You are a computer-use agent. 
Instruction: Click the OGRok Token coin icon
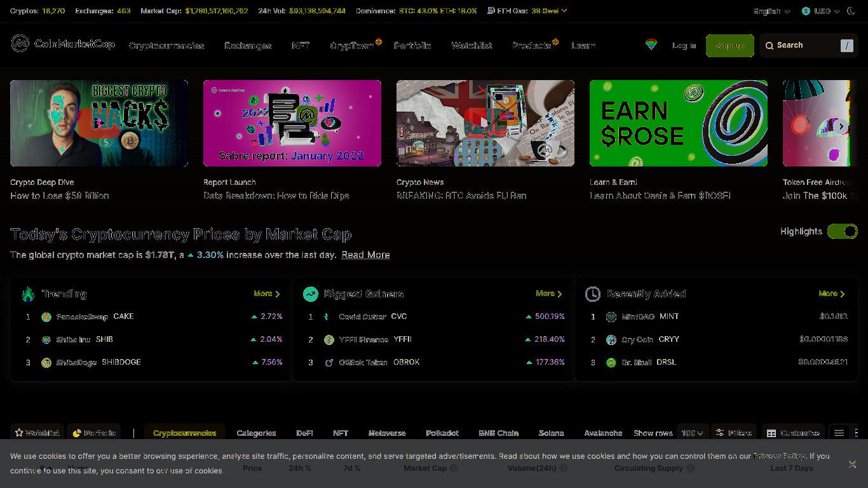click(x=329, y=363)
